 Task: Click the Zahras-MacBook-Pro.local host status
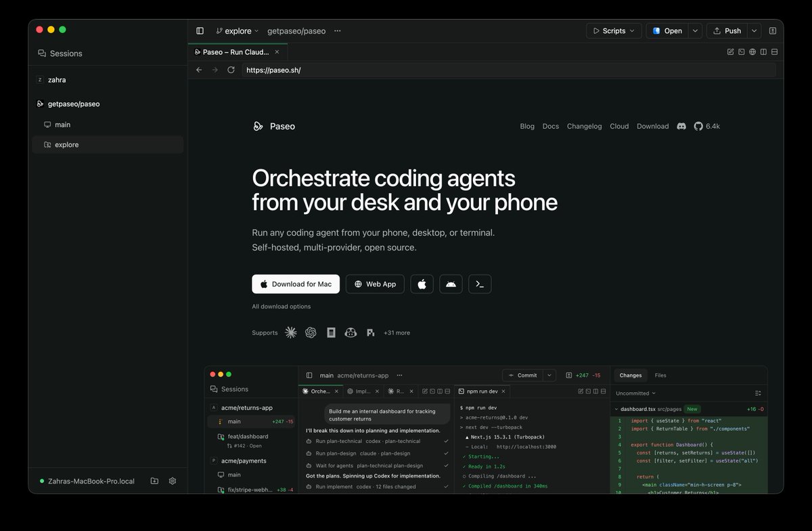pos(87,481)
